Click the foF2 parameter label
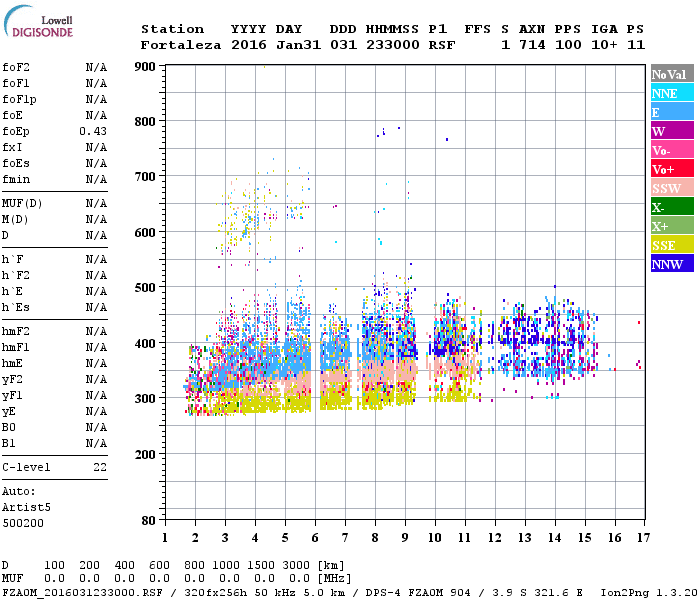 pos(16,67)
